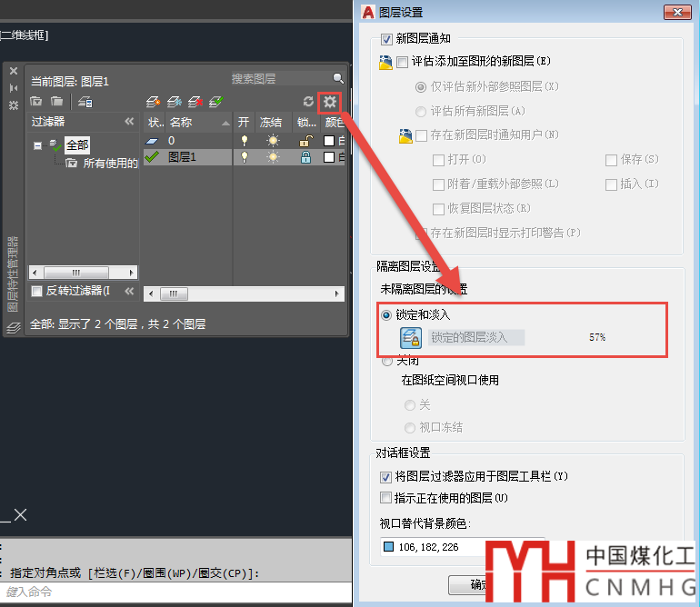This screenshot has height=607, width=700.
Task: Click the new layer icon
Action: (153, 102)
